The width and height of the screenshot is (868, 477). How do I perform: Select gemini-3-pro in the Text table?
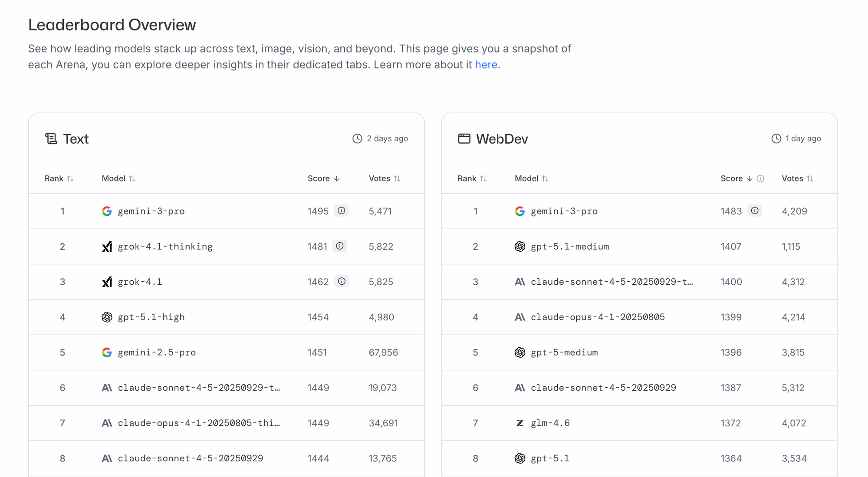click(x=151, y=211)
